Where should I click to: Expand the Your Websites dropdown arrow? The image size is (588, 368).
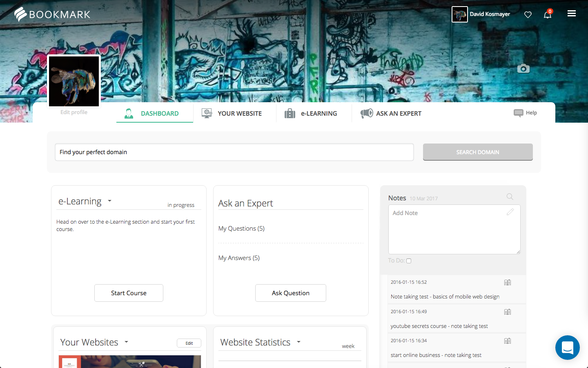tap(126, 342)
